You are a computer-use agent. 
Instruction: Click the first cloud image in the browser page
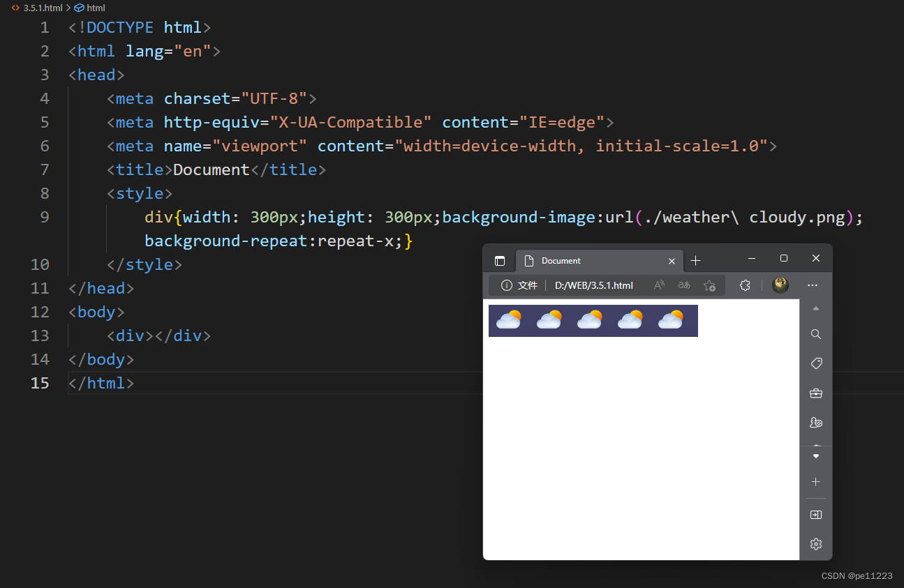point(508,319)
